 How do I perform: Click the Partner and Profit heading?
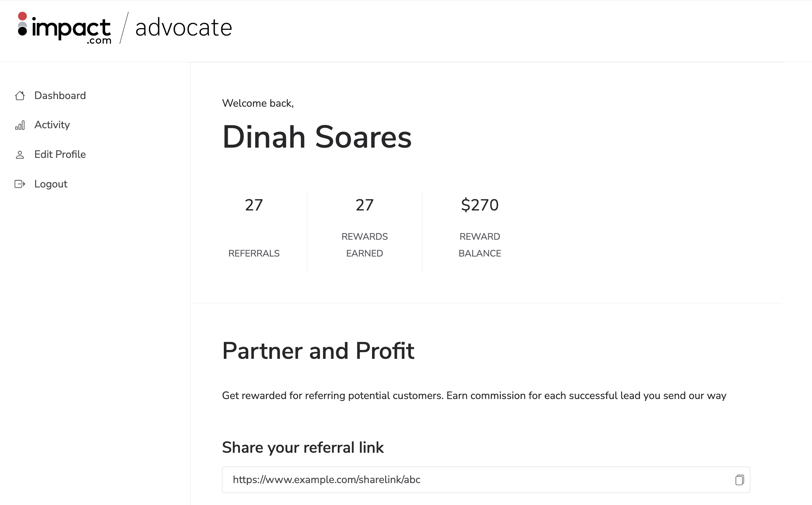coord(318,351)
